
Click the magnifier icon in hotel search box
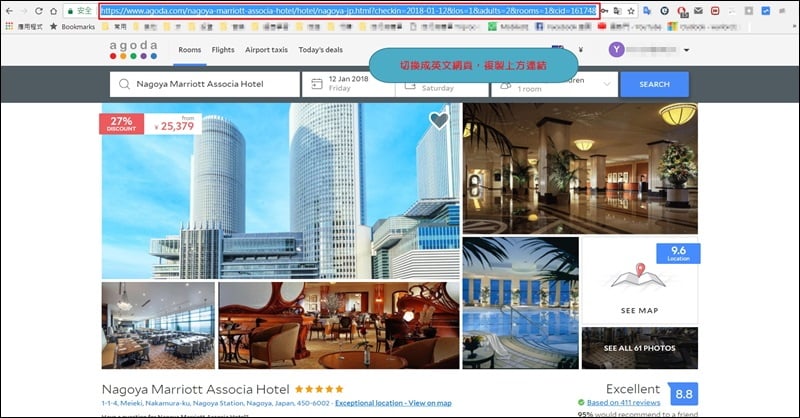point(124,84)
